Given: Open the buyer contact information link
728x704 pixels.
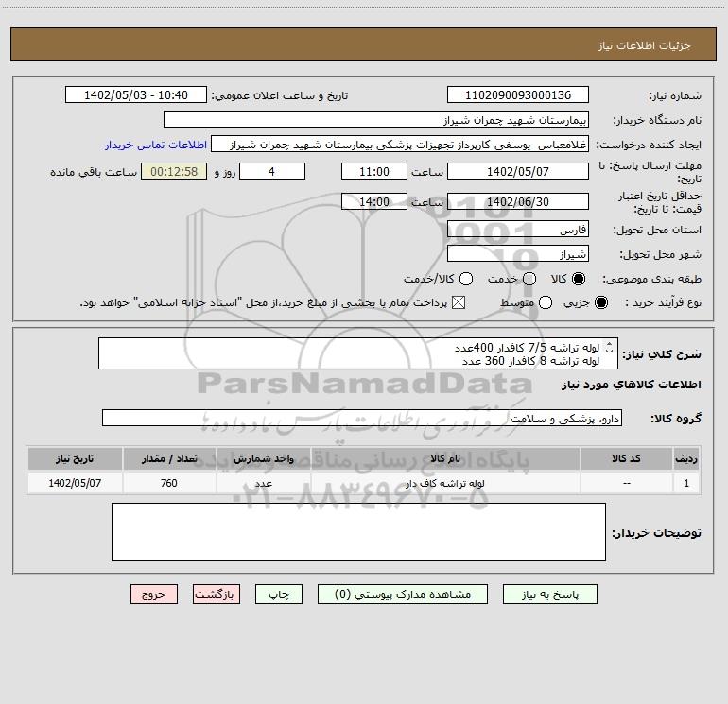Looking at the screenshot, I should (156, 145).
